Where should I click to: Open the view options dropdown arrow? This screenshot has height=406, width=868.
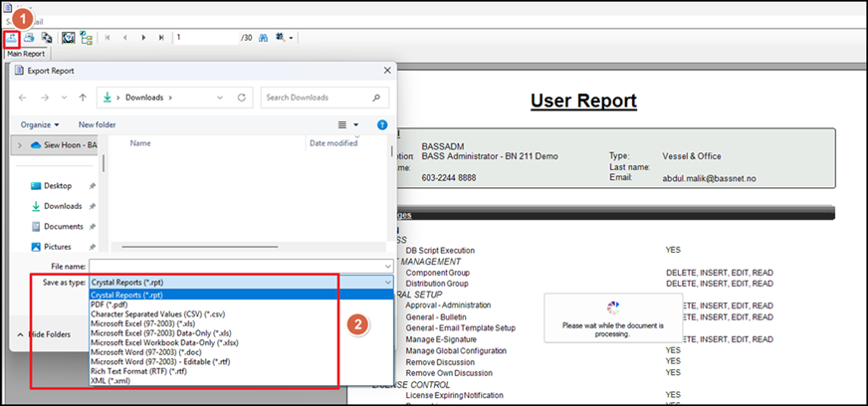coord(356,125)
